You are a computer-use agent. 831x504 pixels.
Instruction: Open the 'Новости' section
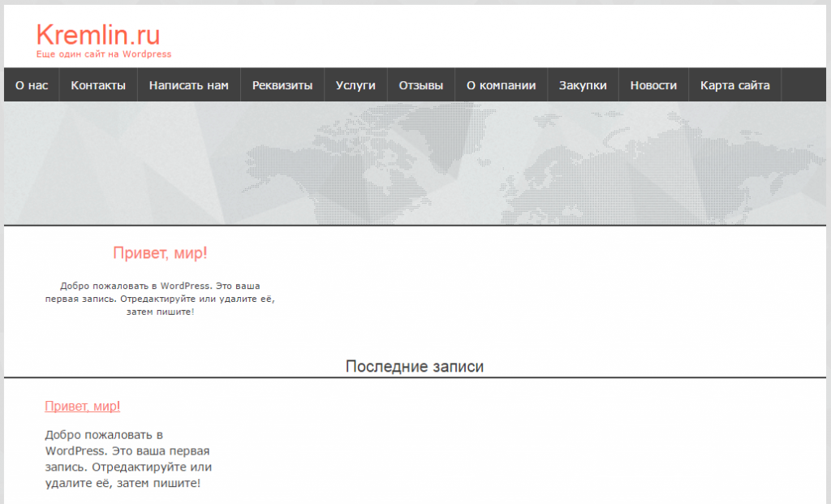[x=653, y=85]
